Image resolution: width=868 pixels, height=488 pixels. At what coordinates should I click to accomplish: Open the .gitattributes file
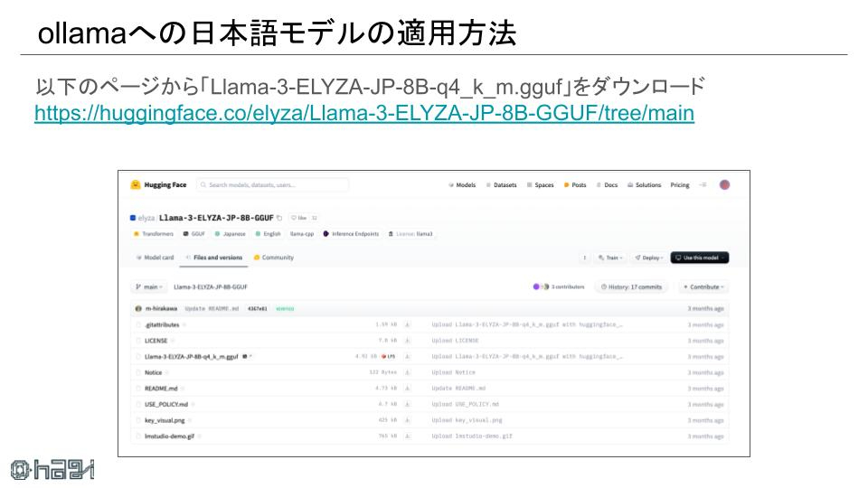click(162, 324)
